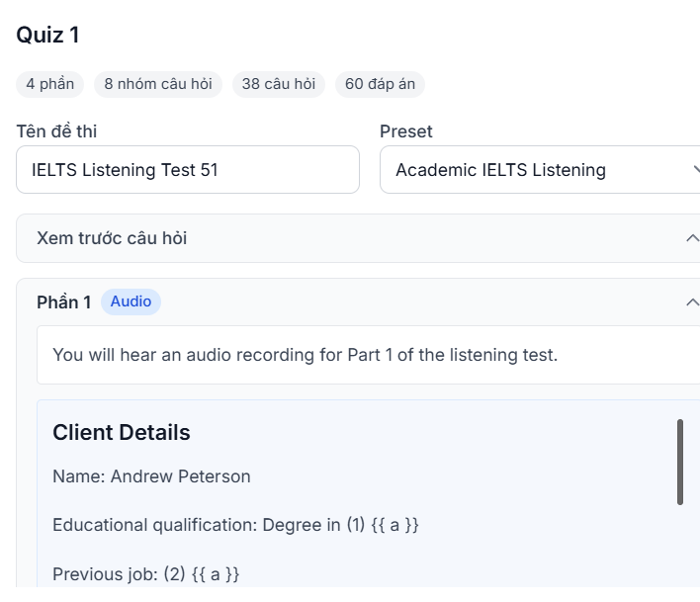700x602 pixels.
Task: Click the Xem trước câu hỏi title text
Action: coord(112,238)
